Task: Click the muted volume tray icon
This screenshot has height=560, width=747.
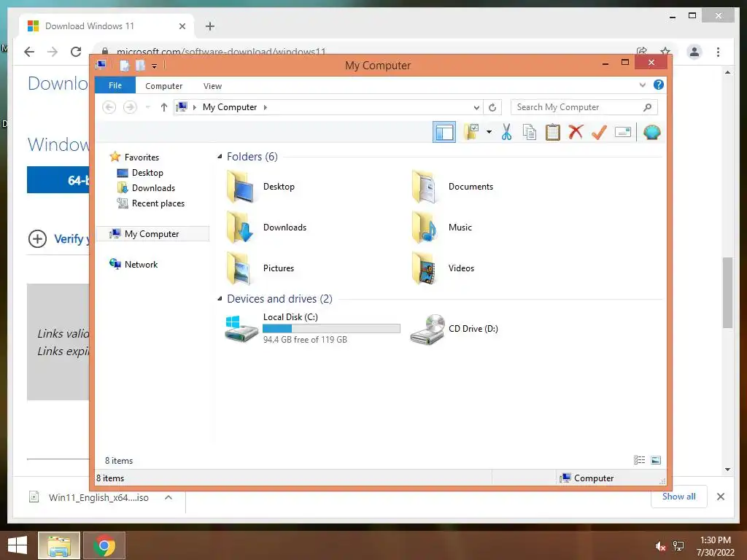Action: click(659, 546)
